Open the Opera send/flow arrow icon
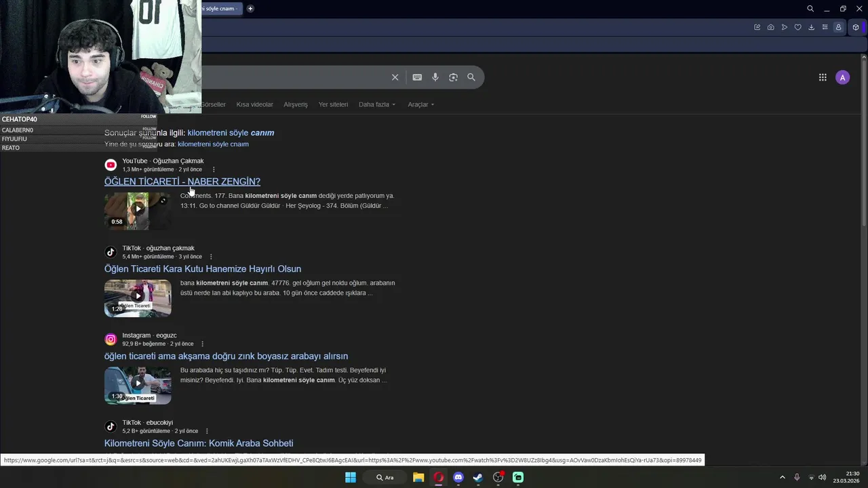This screenshot has height=488, width=868. 784,27
